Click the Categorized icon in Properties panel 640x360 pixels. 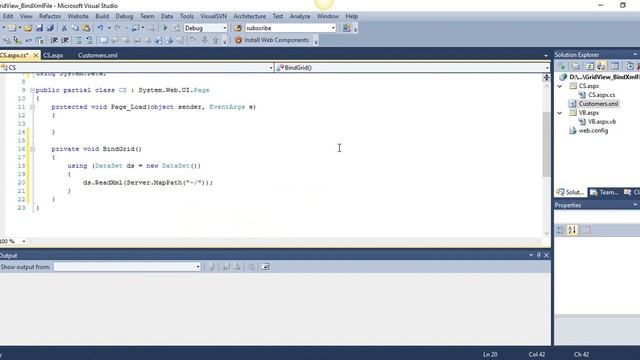pos(560,230)
